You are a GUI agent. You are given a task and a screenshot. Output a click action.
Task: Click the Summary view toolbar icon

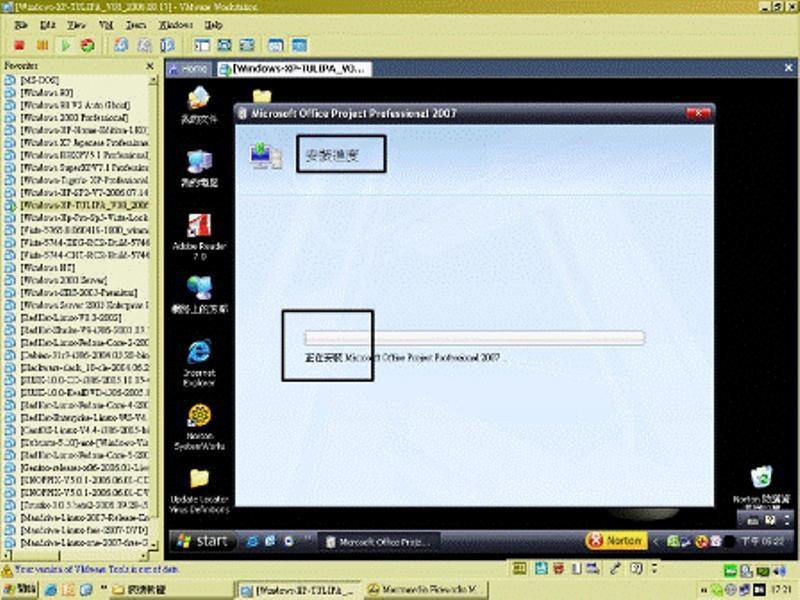coord(276,45)
